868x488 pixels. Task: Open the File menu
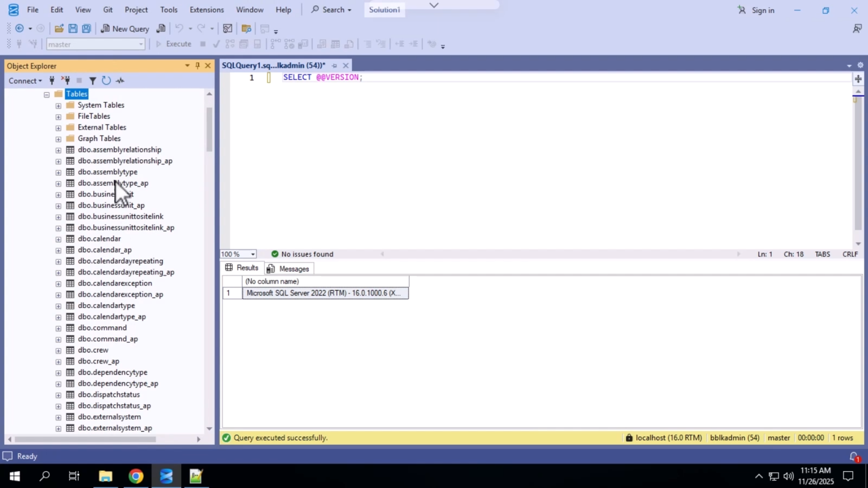click(x=33, y=9)
